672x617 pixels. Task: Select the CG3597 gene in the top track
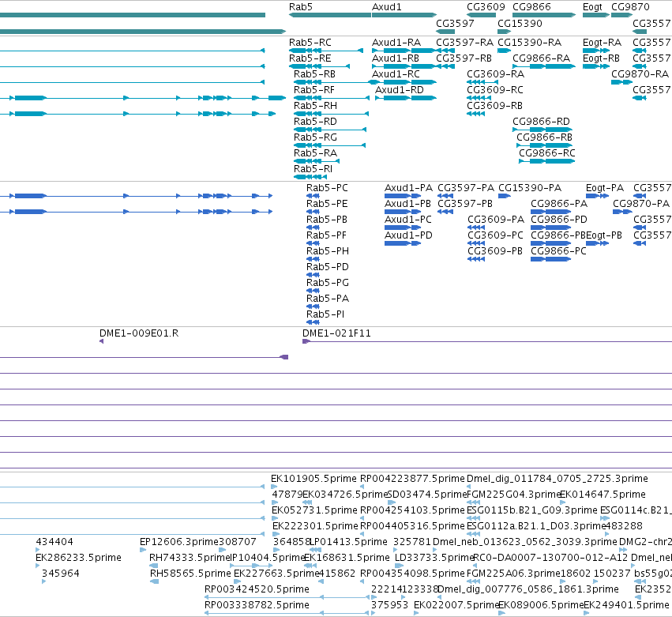point(445,32)
